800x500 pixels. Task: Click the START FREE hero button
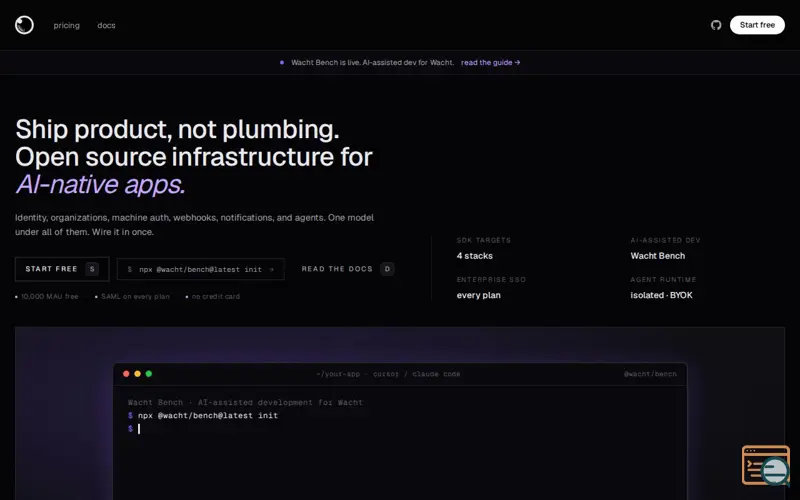[62, 269]
